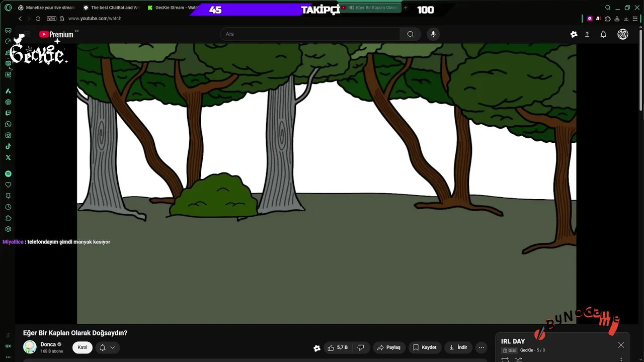Open WhatsApp in the Opera sidebar
Viewport: 644px width, 362px height.
point(8,124)
